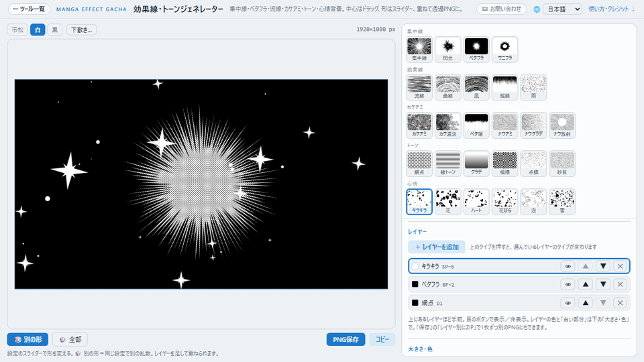Pick the キラキラ sparkle background
The height and width of the screenshot is (362, 644).
[419, 202]
